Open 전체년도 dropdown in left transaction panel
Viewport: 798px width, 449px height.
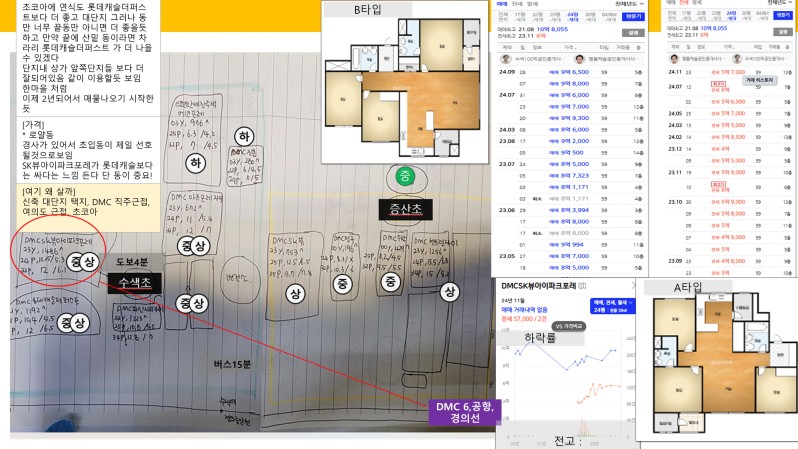pos(630,4)
